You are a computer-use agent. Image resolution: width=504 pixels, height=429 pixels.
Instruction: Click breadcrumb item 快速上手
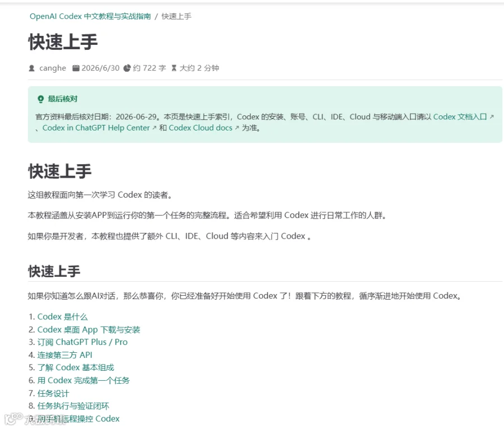(176, 16)
